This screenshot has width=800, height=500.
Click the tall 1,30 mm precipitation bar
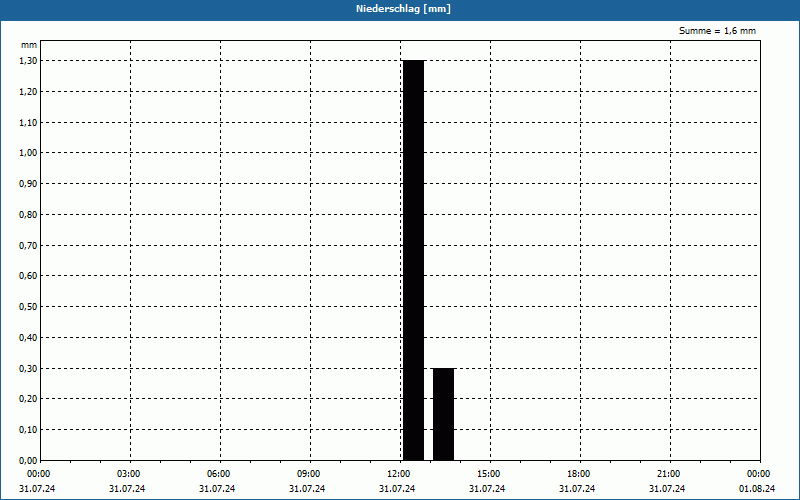[x=413, y=260]
